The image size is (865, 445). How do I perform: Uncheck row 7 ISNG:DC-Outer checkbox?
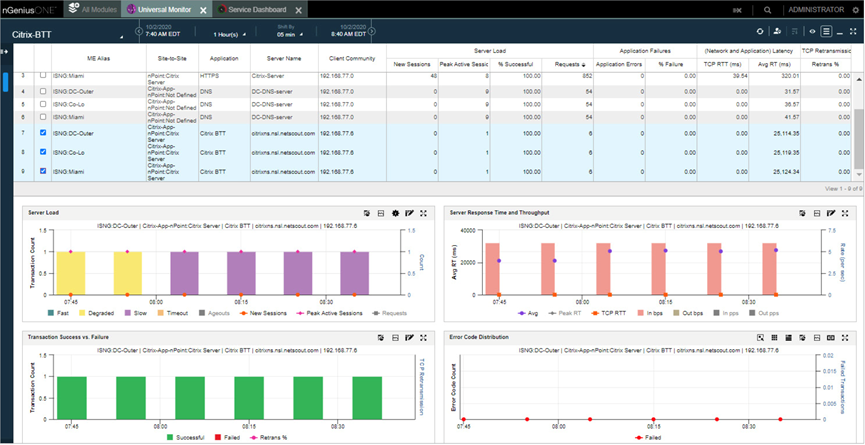click(x=41, y=133)
